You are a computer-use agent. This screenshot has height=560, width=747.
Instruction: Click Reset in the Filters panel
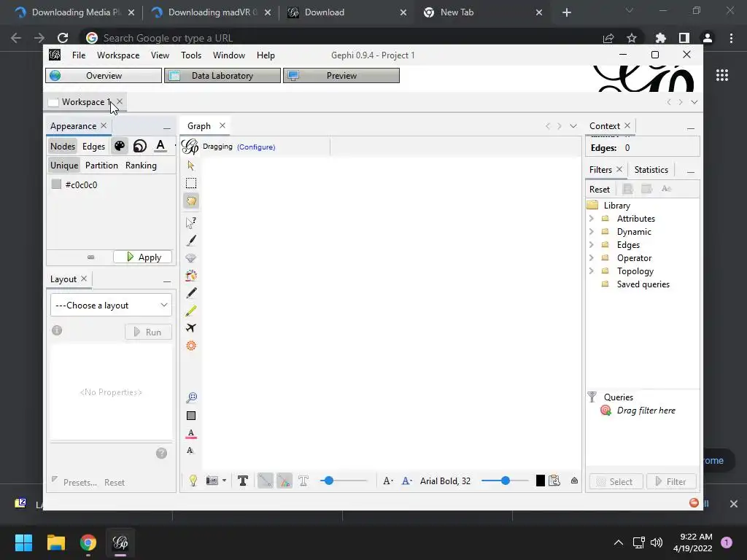(x=600, y=189)
